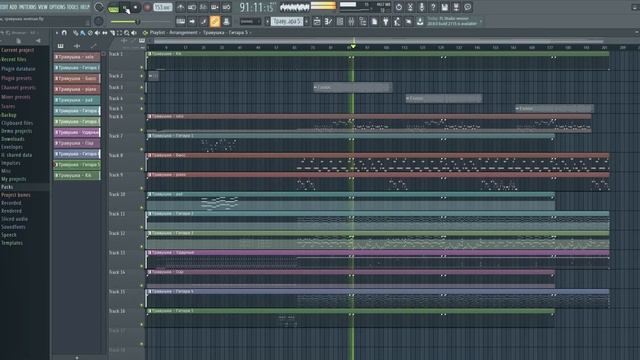Select the Select tool in playlist toolbar
The height and width of the screenshot is (360, 640).
point(120,33)
